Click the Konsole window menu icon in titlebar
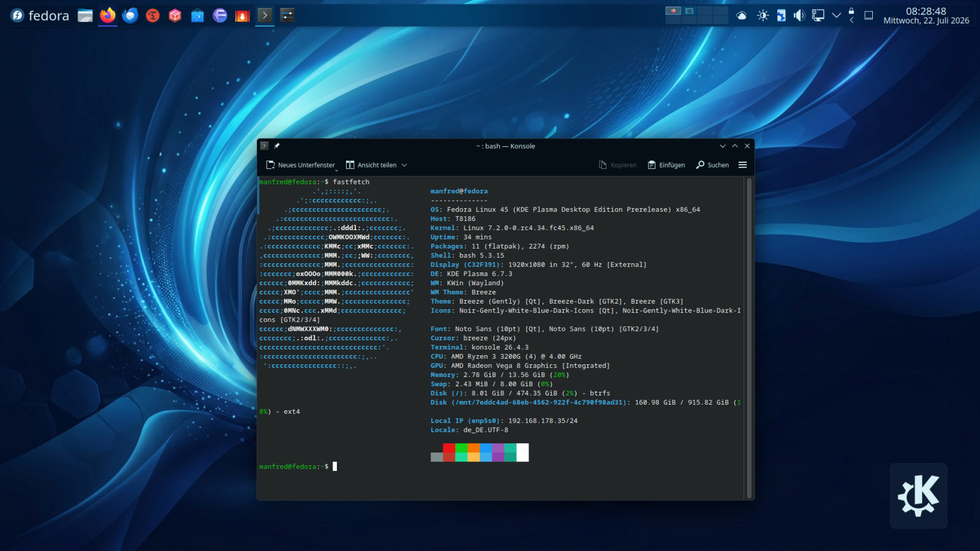Viewport: 980px width, 551px height. [264, 146]
